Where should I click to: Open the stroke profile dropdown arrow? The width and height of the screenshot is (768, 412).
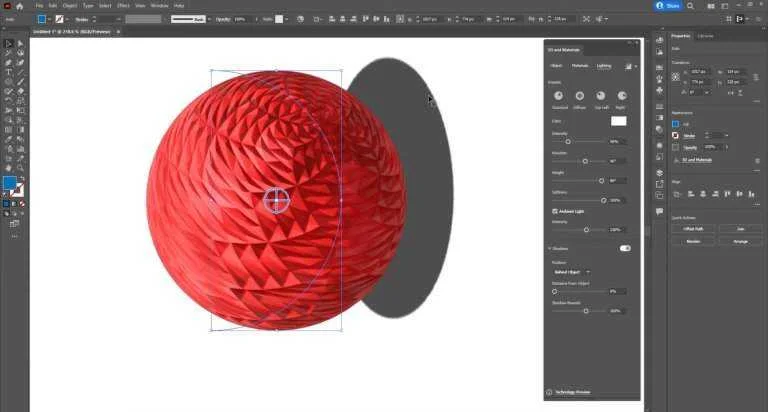coord(209,19)
